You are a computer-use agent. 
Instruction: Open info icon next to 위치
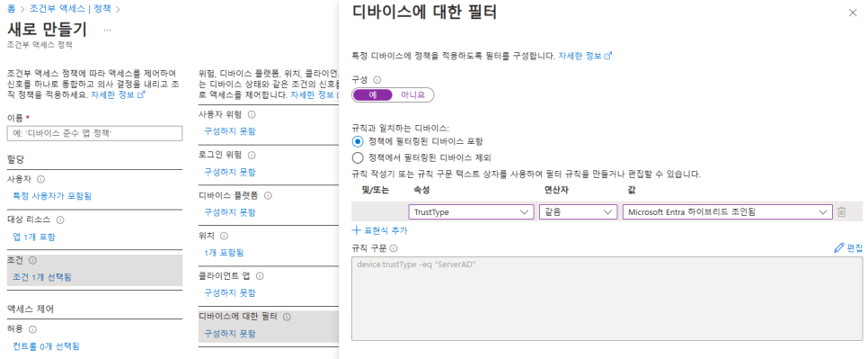point(224,236)
